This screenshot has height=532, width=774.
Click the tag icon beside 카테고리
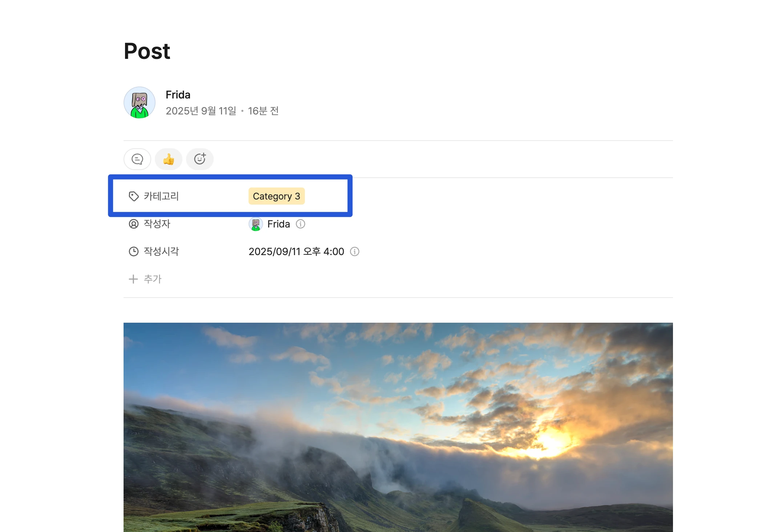tap(134, 196)
